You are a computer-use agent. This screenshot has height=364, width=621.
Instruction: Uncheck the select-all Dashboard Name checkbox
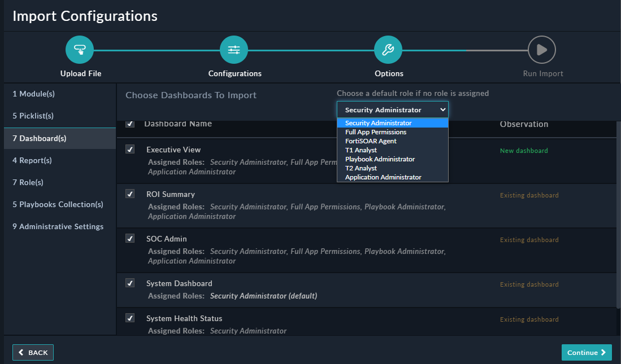click(129, 124)
